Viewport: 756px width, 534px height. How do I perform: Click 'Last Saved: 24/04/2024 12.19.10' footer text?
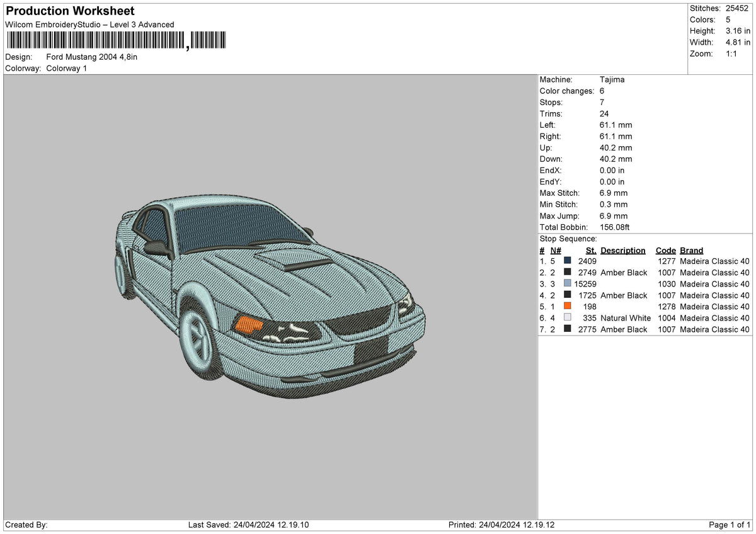point(249,525)
